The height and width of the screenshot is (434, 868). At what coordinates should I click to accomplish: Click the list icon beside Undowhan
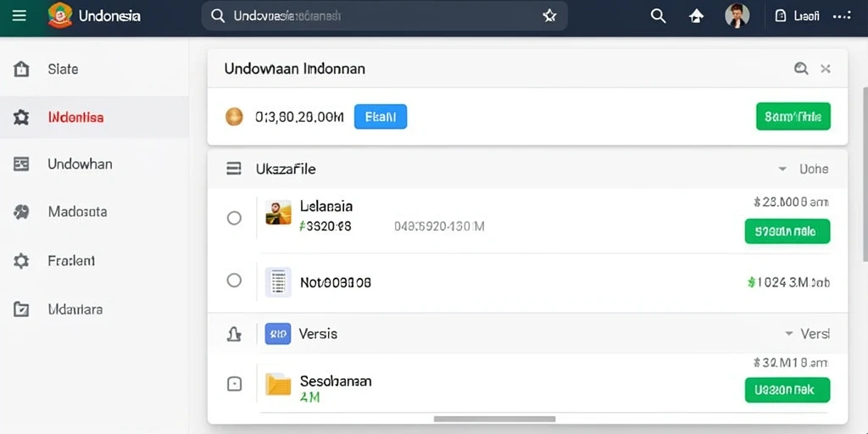(21, 164)
